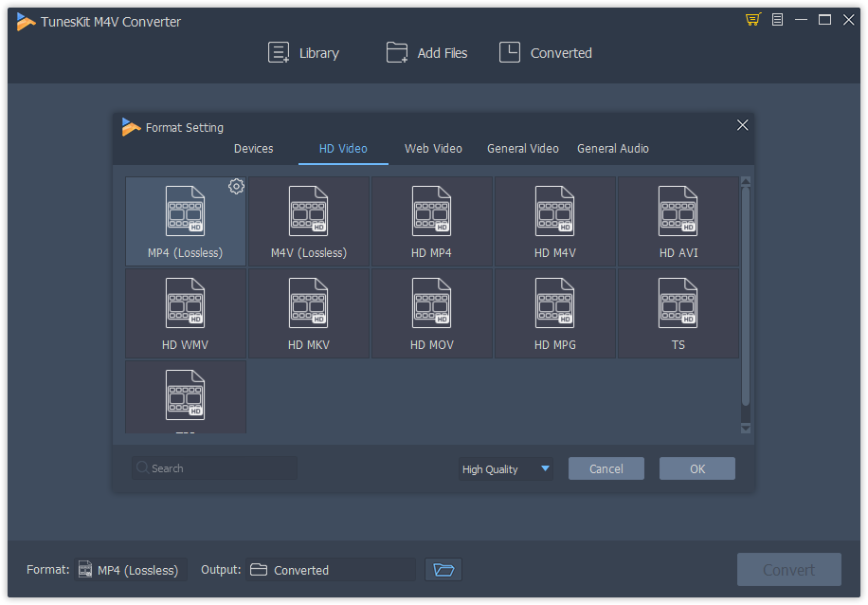Select the HD WMV format tile
Screen dimensions: 868x605
pos(186,313)
